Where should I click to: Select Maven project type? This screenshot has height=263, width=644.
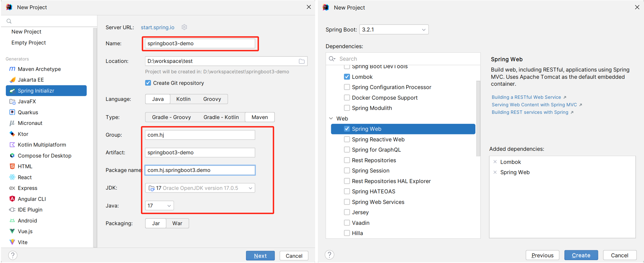(260, 117)
